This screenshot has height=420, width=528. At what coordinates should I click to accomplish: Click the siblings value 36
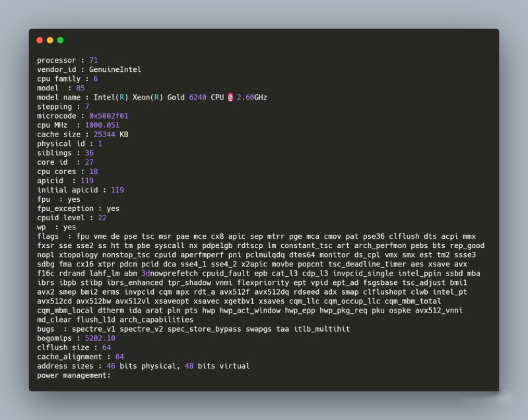pyautogui.click(x=89, y=153)
